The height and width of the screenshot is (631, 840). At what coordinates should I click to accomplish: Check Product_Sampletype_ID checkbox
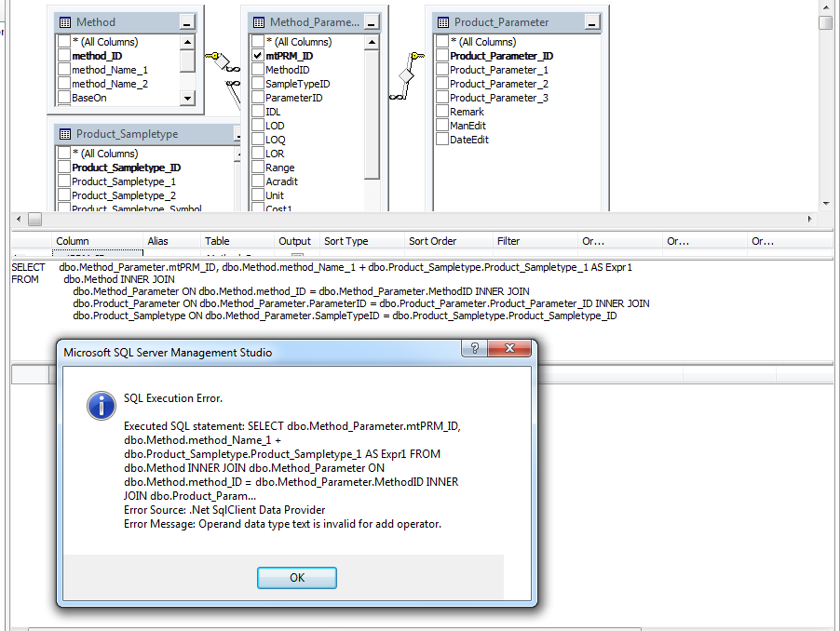(x=64, y=167)
